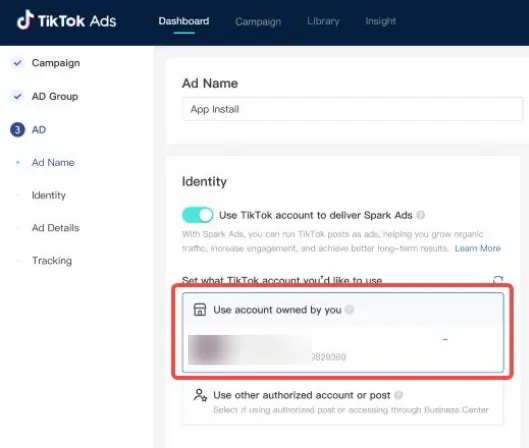The width and height of the screenshot is (529, 448).
Task: Jump to Ad Name section in sidebar
Action: [53, 162]
